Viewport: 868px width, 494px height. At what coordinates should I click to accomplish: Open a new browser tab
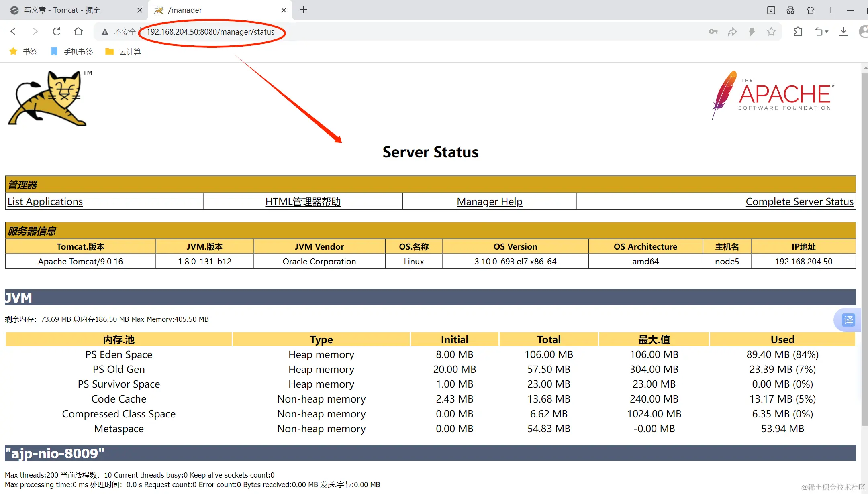click(304, 10)
